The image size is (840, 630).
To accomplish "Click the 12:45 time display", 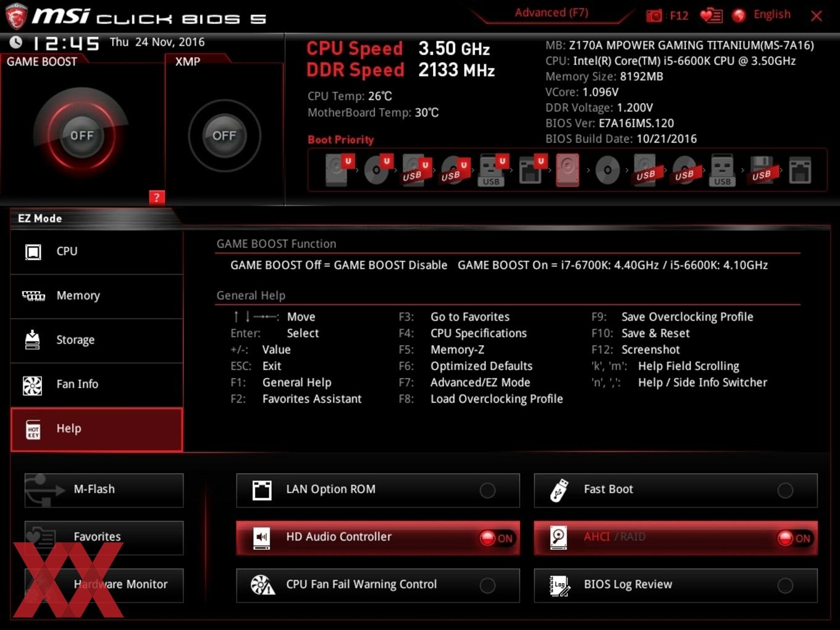I will [x=66, y=43].
